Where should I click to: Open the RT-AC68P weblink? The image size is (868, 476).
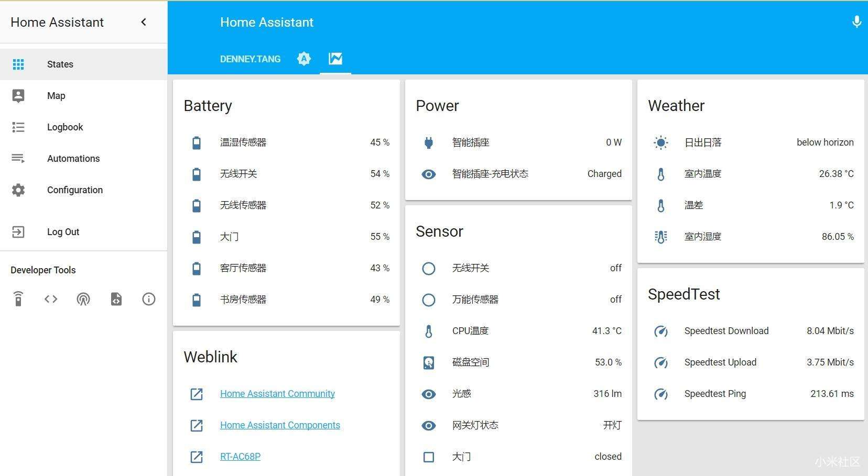tap(240, 457)
